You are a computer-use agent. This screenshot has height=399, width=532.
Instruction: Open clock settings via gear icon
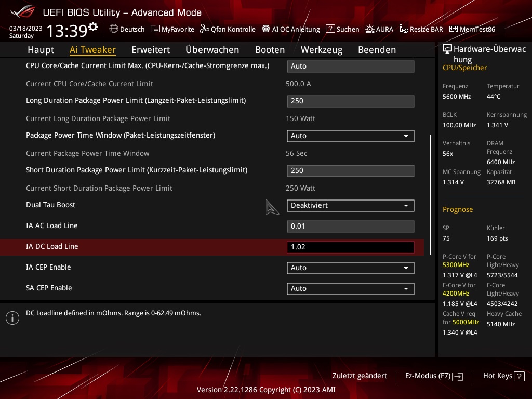[x=92, y=27]
